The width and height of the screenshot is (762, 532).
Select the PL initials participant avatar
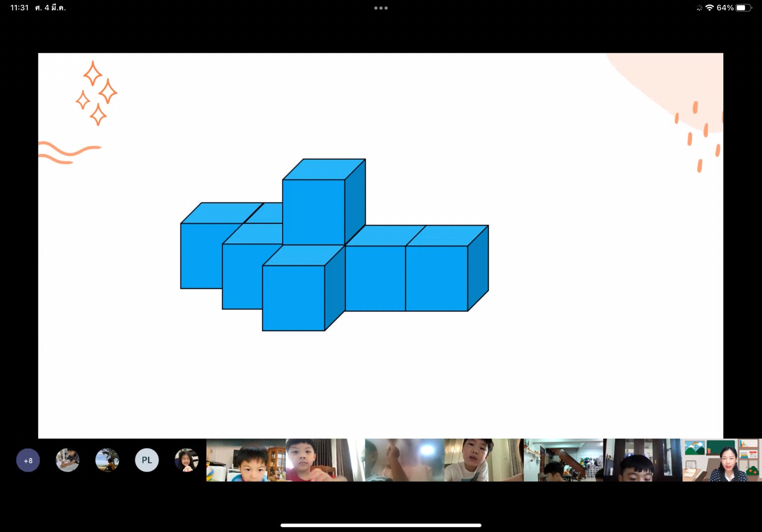click(147, 460)
